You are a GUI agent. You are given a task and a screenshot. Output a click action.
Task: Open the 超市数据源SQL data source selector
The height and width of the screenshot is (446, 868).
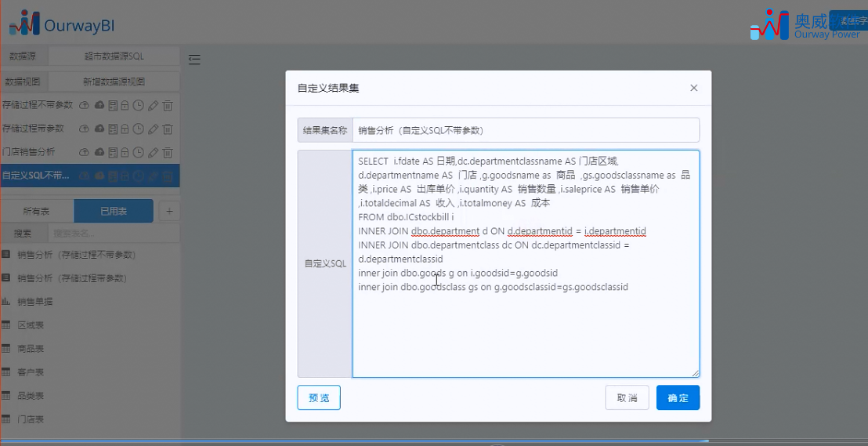click(114, 56)
